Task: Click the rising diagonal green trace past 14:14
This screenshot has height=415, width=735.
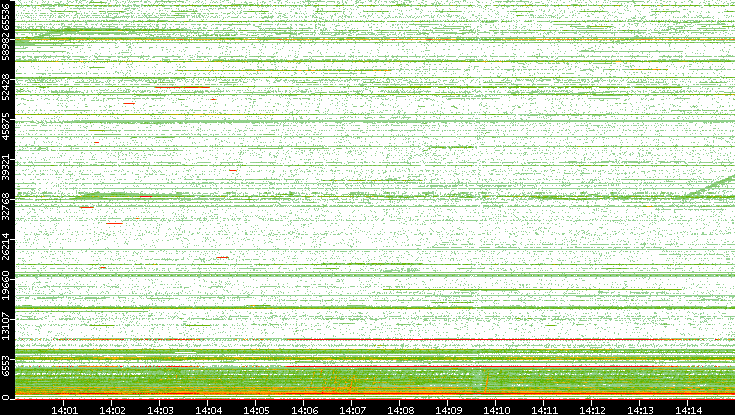Action: point(712,185)
